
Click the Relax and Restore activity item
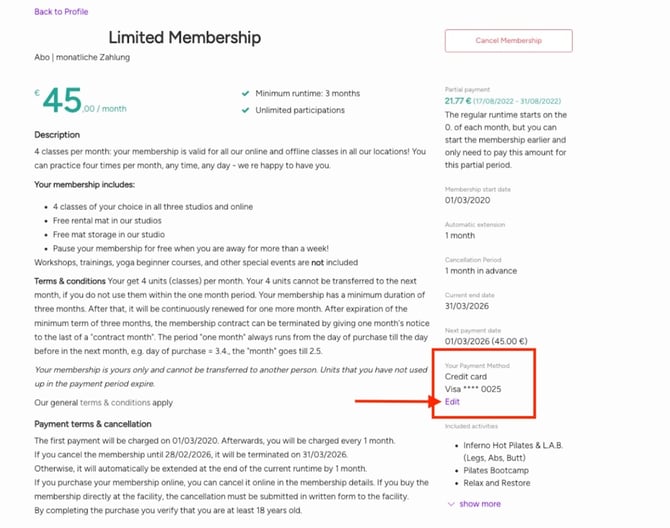[x=497, y=483]
